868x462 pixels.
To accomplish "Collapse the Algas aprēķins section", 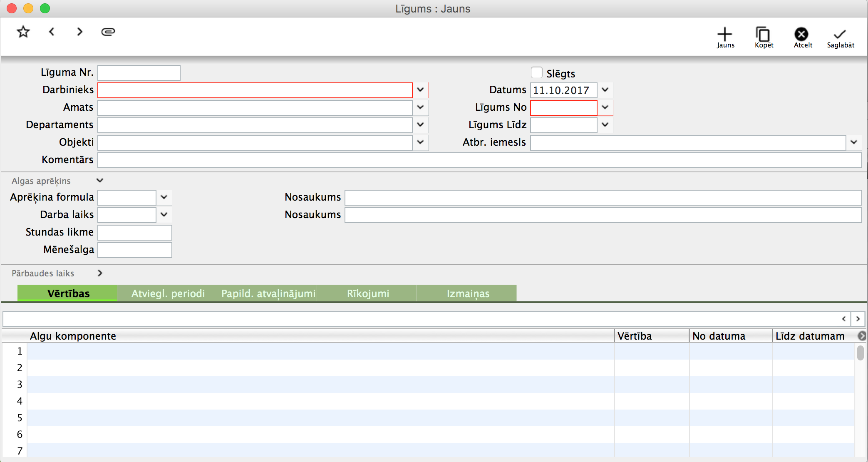I will point(100,181).
